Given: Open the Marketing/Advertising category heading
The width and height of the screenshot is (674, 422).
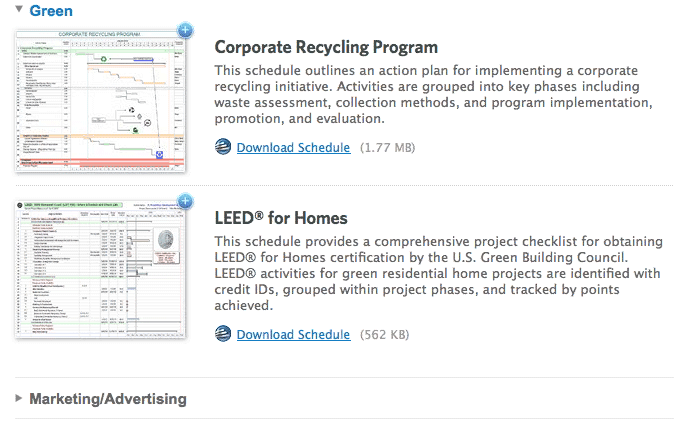Looking at the screenshot, I should point(108,399).
